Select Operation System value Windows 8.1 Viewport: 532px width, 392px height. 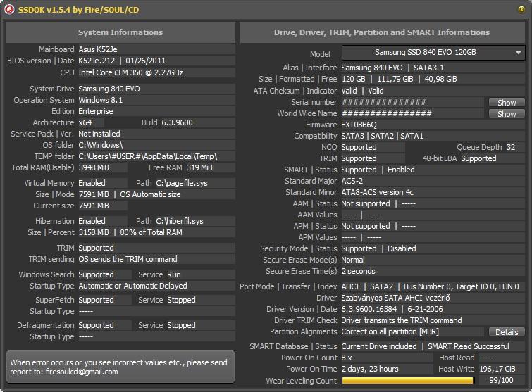101,100
